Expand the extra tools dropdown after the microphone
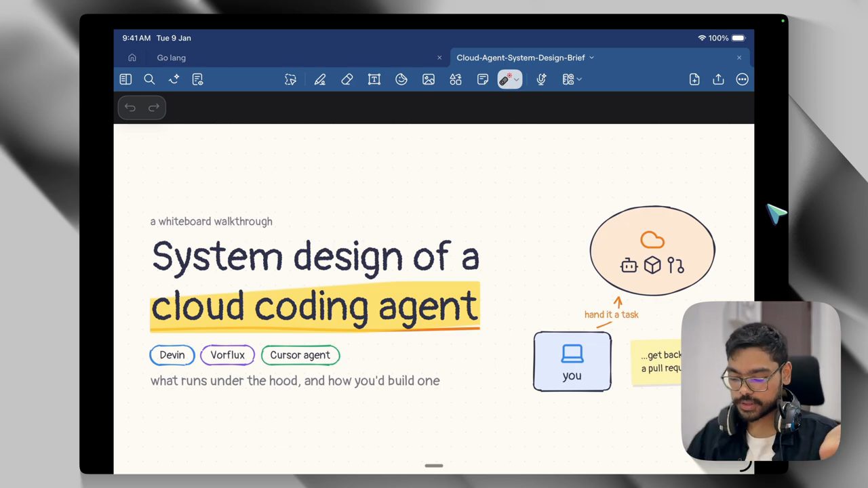 pos(578,80)
